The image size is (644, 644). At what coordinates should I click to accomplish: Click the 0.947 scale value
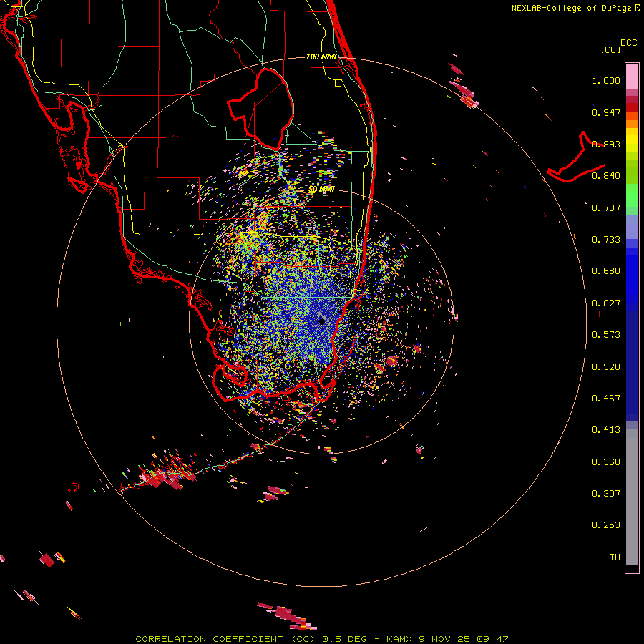pyautogui.click(x=606, y=112)
